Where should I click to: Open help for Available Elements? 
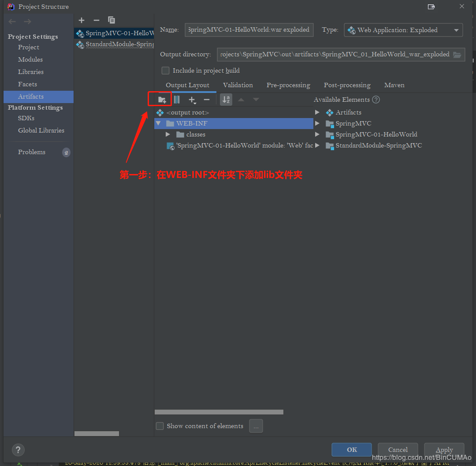pyautogui.click(x=376, y=100)
